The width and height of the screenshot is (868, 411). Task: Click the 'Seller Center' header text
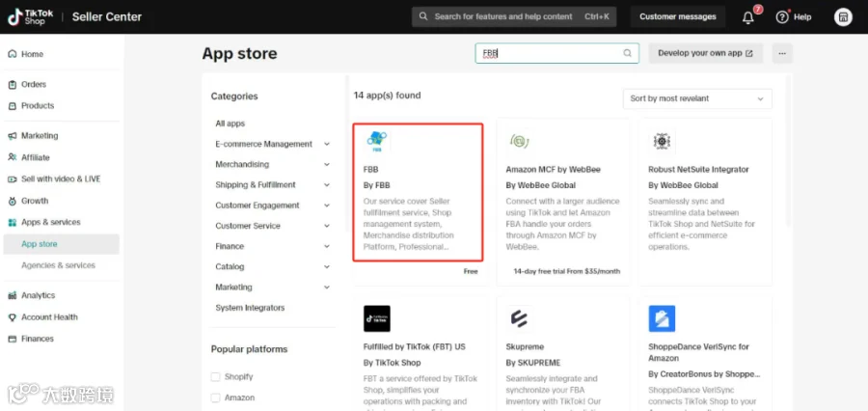pos(107,16)
